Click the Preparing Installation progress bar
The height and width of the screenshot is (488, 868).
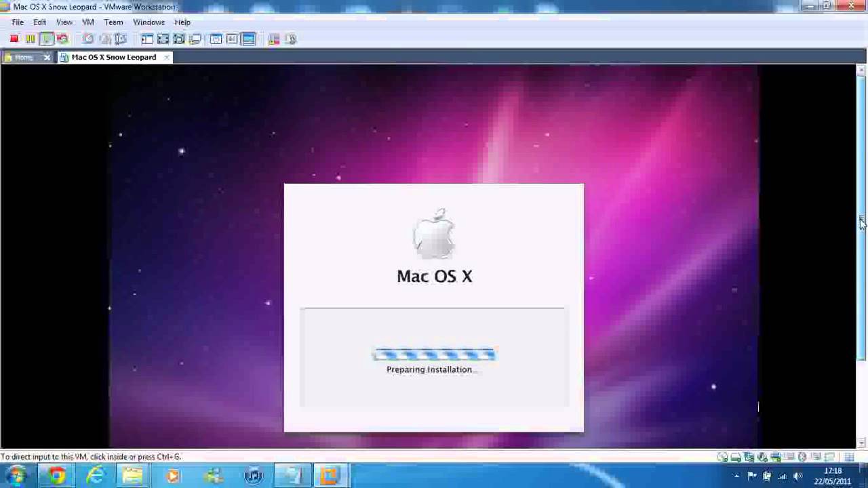tap(434, 354)
